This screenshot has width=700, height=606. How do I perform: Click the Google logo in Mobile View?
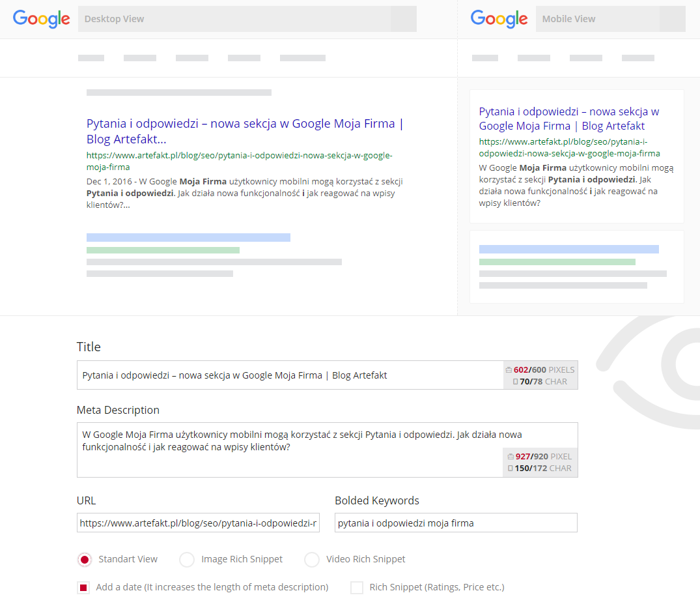point(499,19)
